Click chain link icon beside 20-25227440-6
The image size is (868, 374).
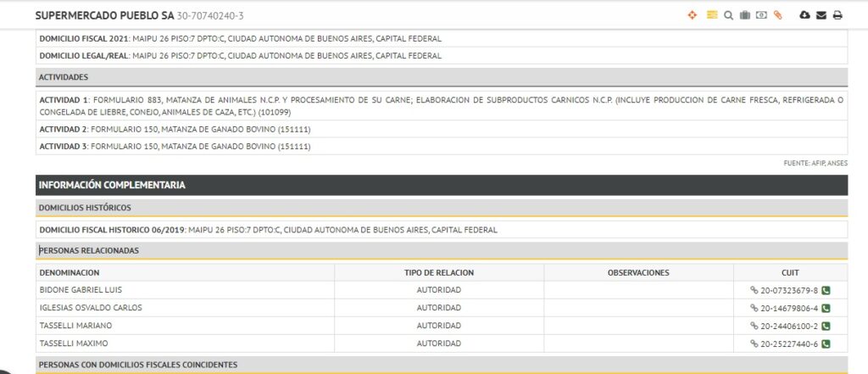(x=754, y=343)
